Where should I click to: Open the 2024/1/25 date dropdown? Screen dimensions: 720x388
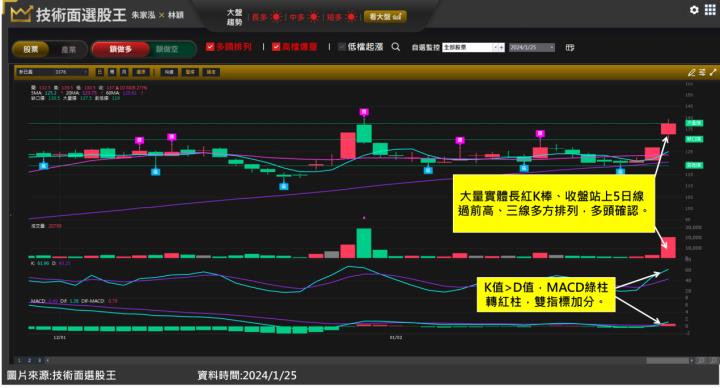(532, 47)
